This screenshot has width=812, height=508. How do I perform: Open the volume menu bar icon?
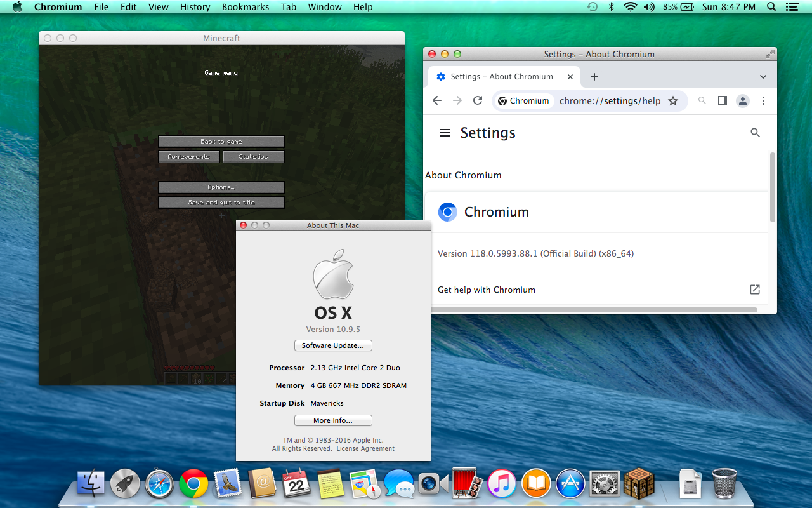(x=649, y=7)
